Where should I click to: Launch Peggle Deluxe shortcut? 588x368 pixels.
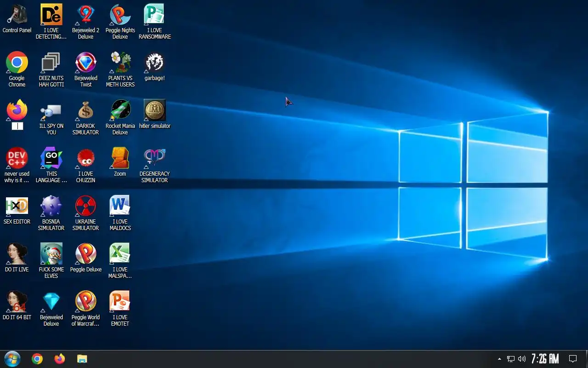86,254
